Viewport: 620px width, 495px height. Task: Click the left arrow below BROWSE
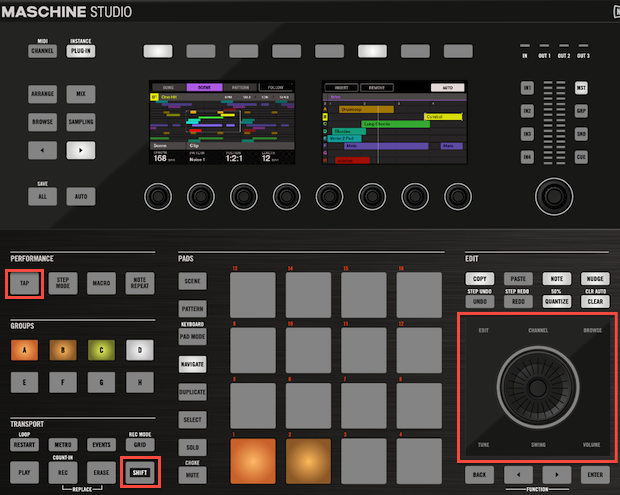point(42,150)
